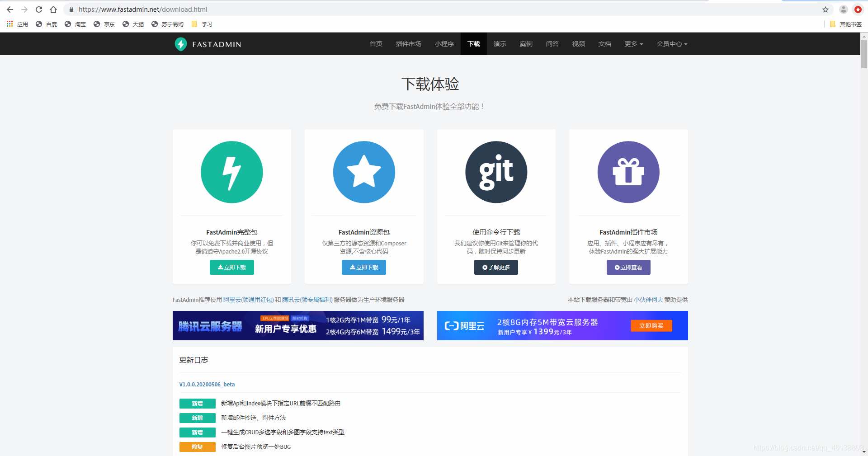Image resolution: width=868 pixels, height=456 pixels.
Task: Click the green lightning bolt circle icon
Action: (x=232, y=172)
